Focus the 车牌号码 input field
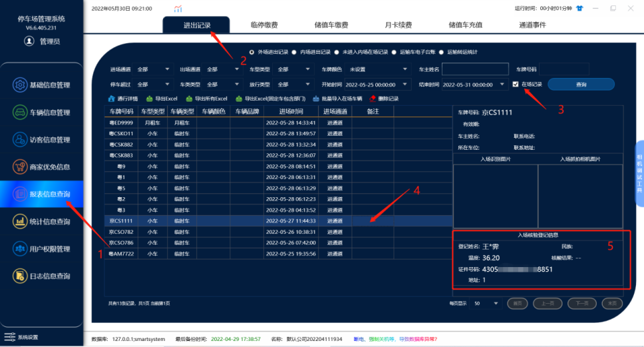Image resolution: width=644 pixels, height=347 pixels. point(564,69)
